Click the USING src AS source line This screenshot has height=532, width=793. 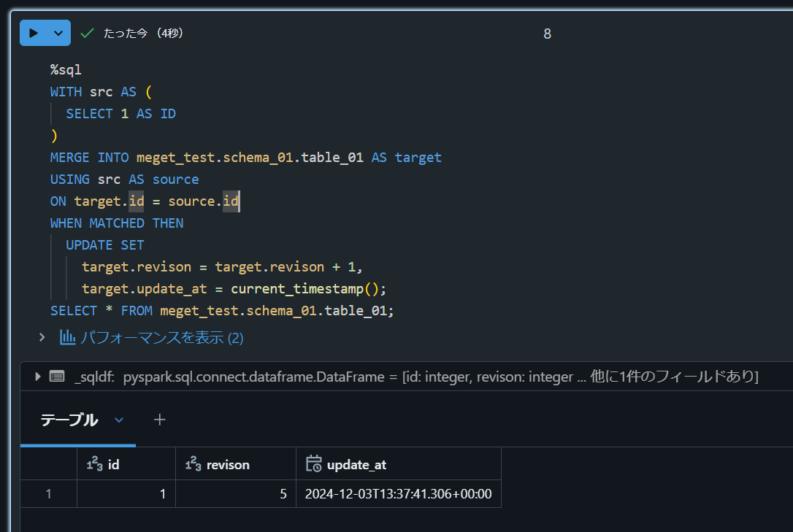[x=124, y=180]
